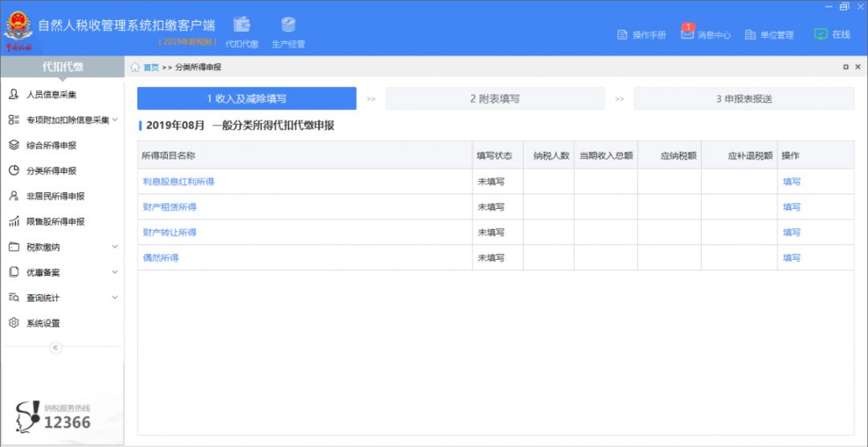The height and width of the screenshot is (447, 868).
Task: Click the restore panel icon beside breadcrumb
Action: pyautogui.click(x=845, y=67)
